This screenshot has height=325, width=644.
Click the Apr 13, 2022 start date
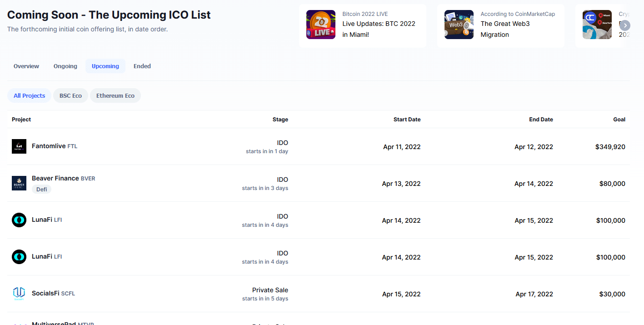click(x=401, y=184)
